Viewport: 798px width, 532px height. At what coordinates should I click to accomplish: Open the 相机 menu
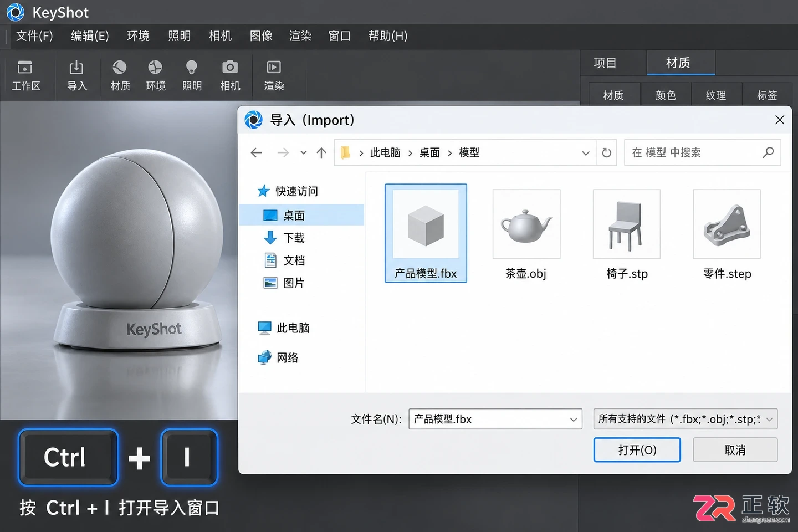[x=220, y=36]
